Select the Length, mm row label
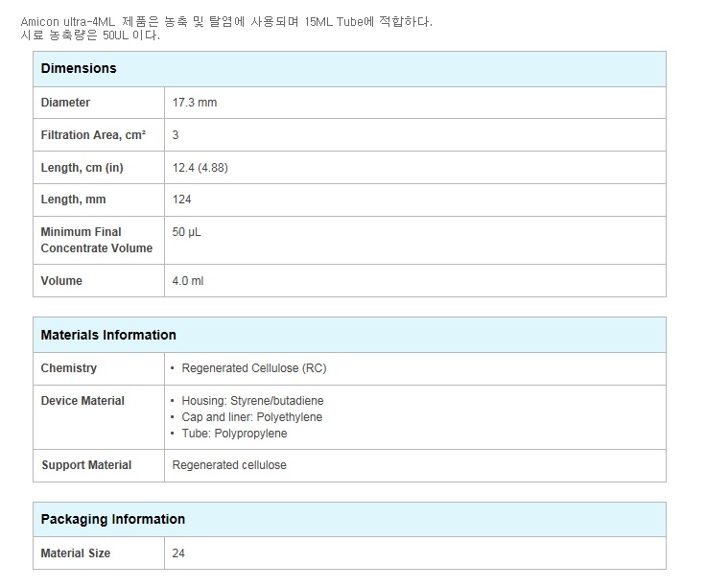706x588 pixels. pos(73,200)
